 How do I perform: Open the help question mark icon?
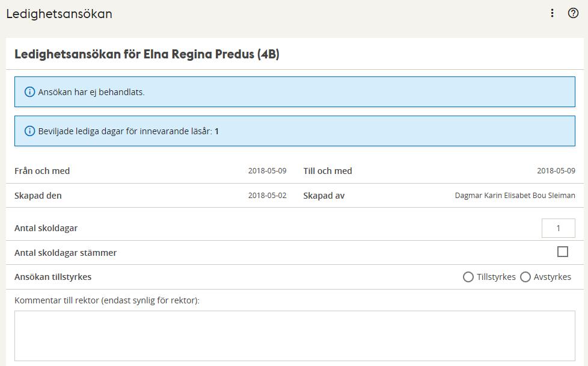coord(573,13)
